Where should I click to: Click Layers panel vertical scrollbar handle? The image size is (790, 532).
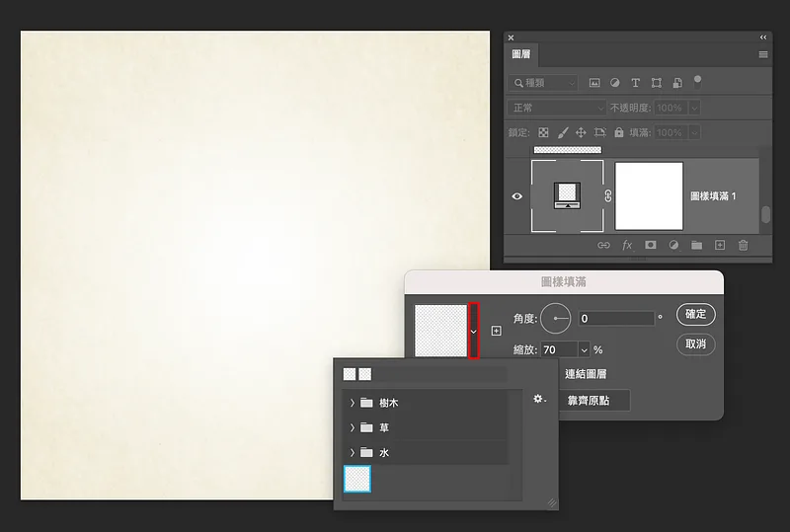pos(765,214)
